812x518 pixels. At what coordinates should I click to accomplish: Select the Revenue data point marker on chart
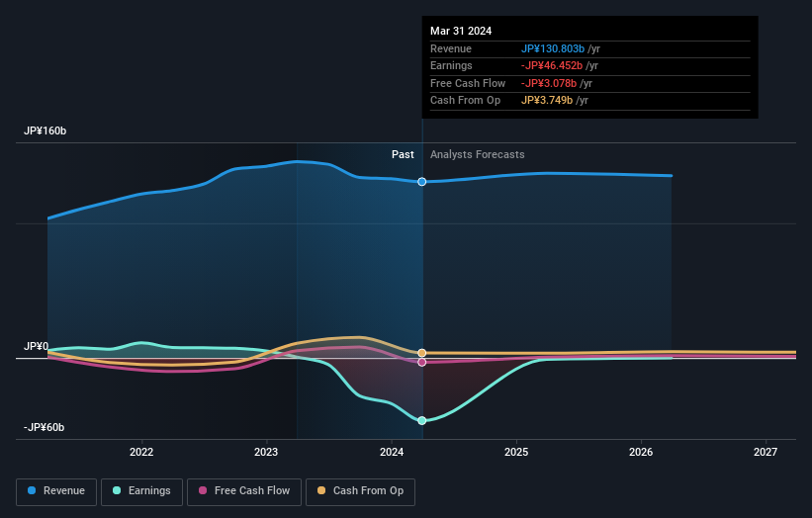pyautogui.click(x=422, y=182)
